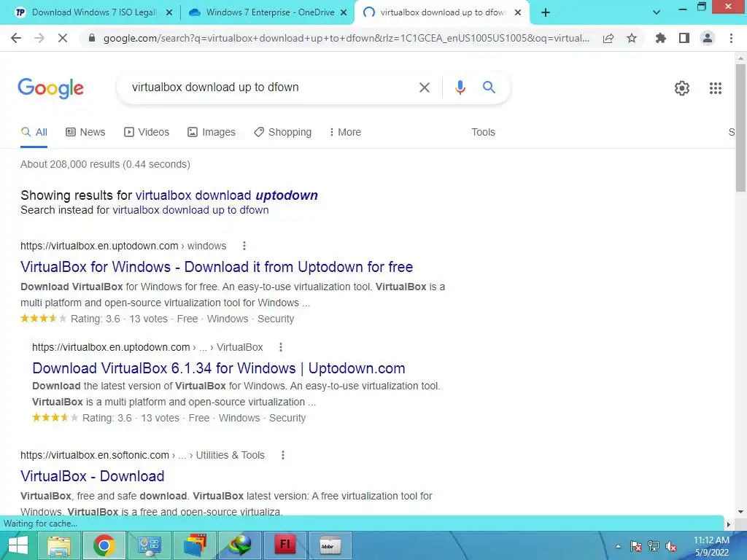The height and width of the screenshot is (560, 747).
Task: Click the Google logo
Action: click(51, 88)
